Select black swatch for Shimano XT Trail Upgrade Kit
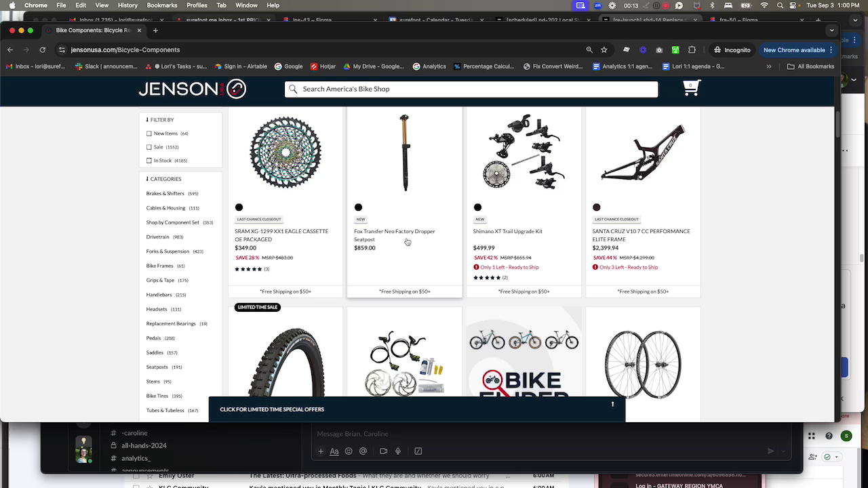This screenshot has width=868, height=488. pos(477,207)
